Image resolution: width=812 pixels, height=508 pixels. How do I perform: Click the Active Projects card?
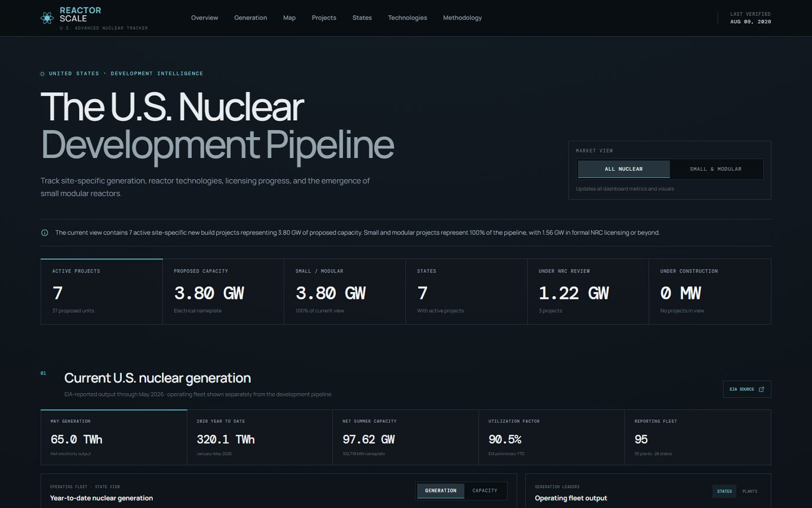[x=101, y=291]
